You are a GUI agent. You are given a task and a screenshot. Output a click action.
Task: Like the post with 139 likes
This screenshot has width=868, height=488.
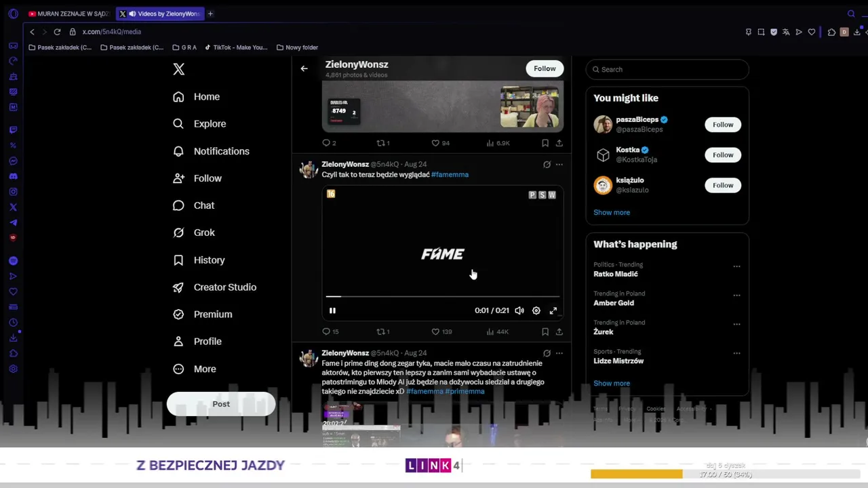point(435,331)
